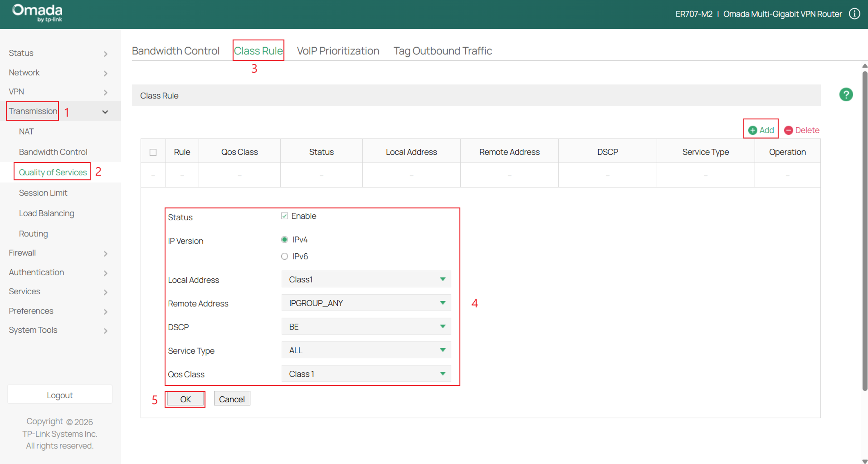
Task: Click the ER707-M2 model text
Action: pos(694,14)
